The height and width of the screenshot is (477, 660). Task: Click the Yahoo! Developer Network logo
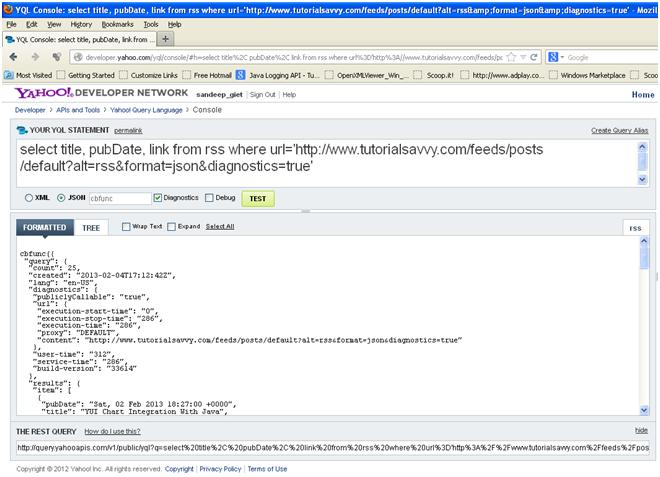point(101,93)
